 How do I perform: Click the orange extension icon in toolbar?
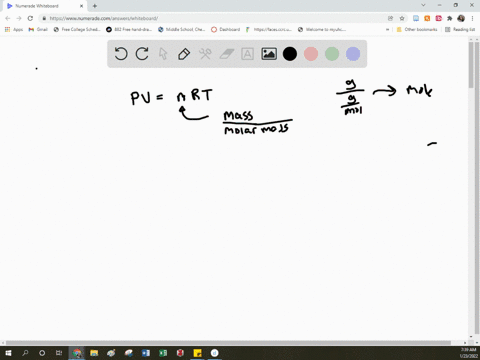click(427, 18)
